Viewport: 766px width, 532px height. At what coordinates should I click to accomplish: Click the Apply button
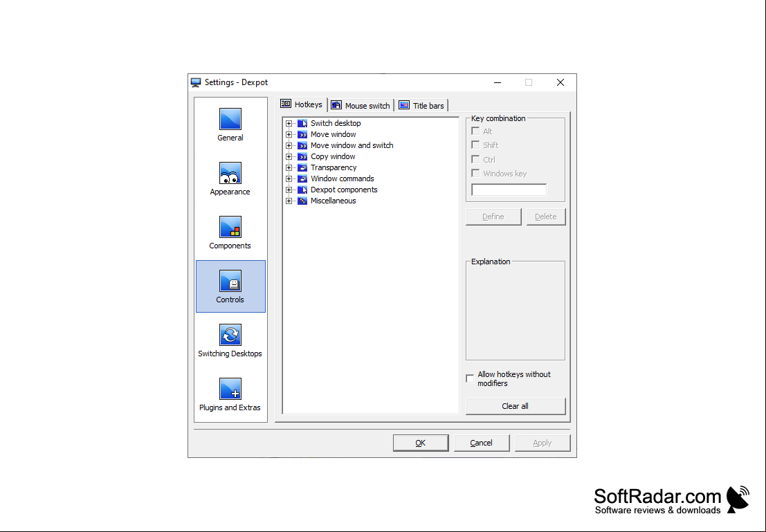[x=542, y=443]
